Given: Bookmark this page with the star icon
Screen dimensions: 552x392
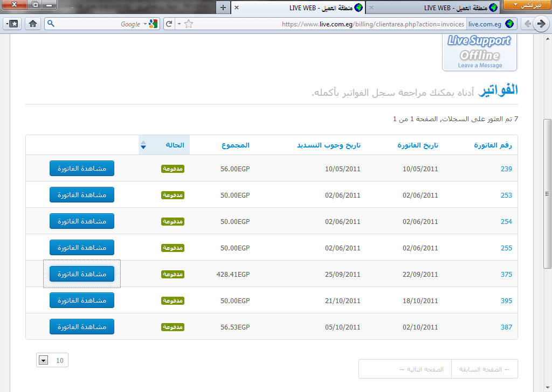Looking at the screenshot, I should tap(189, 24).
